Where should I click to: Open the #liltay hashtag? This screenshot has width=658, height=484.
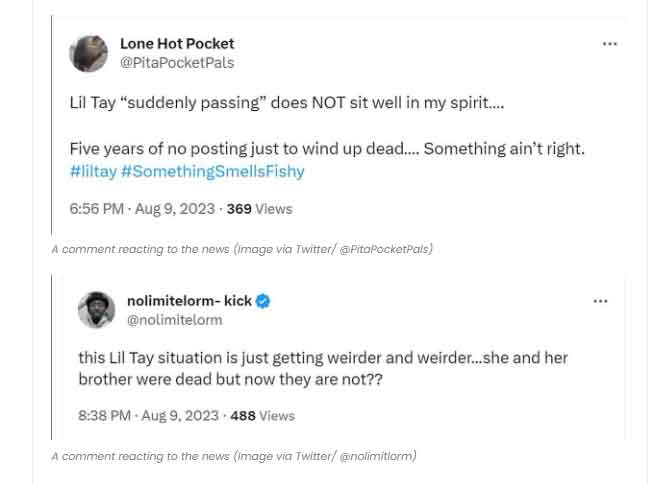93,171
